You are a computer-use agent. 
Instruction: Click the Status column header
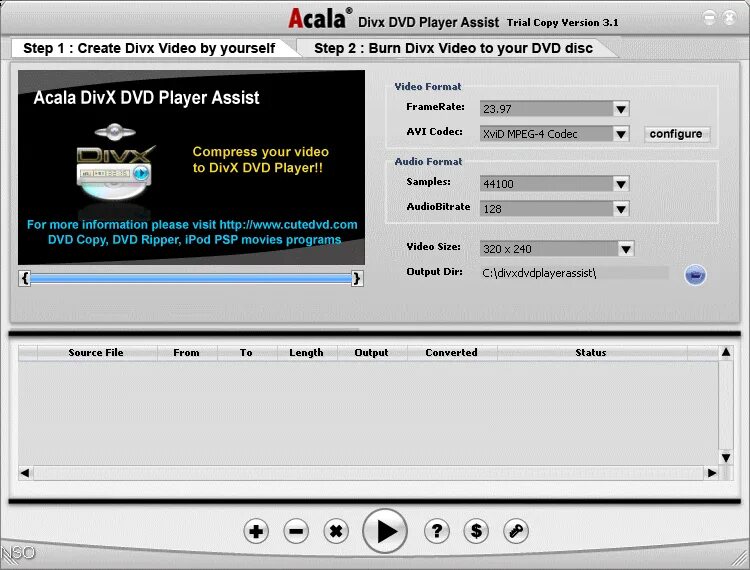pyautogui.click(x=592, y=353)
